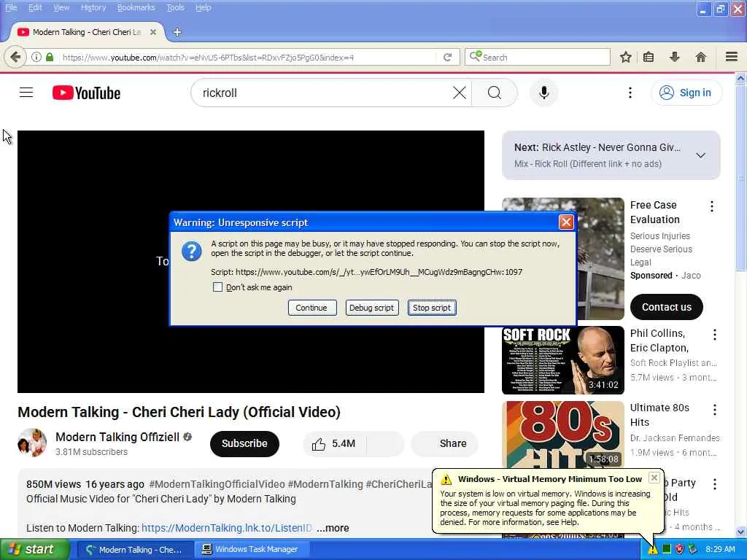Select the Modern Talking - Cheri Cheri browser tab

(86, 32)
